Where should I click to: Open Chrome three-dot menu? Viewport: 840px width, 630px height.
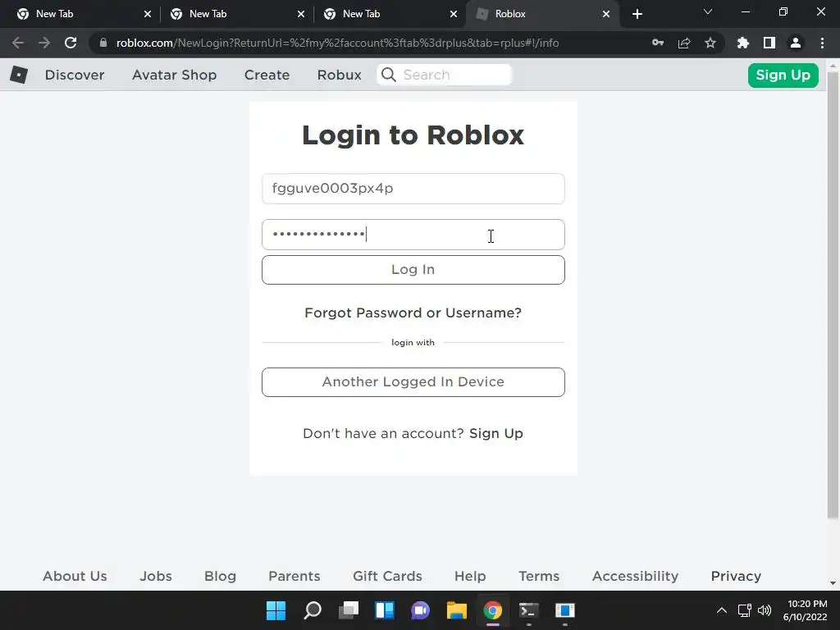coord(822,43)
